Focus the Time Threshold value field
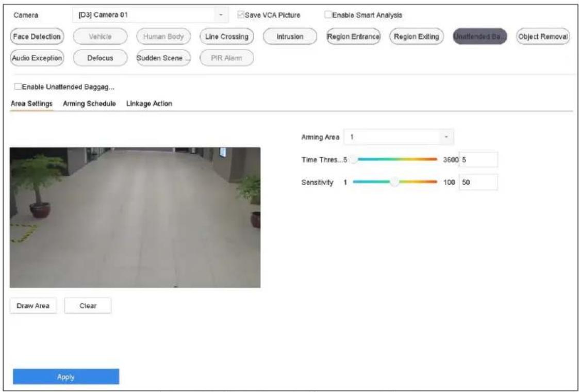 (478, 159)
